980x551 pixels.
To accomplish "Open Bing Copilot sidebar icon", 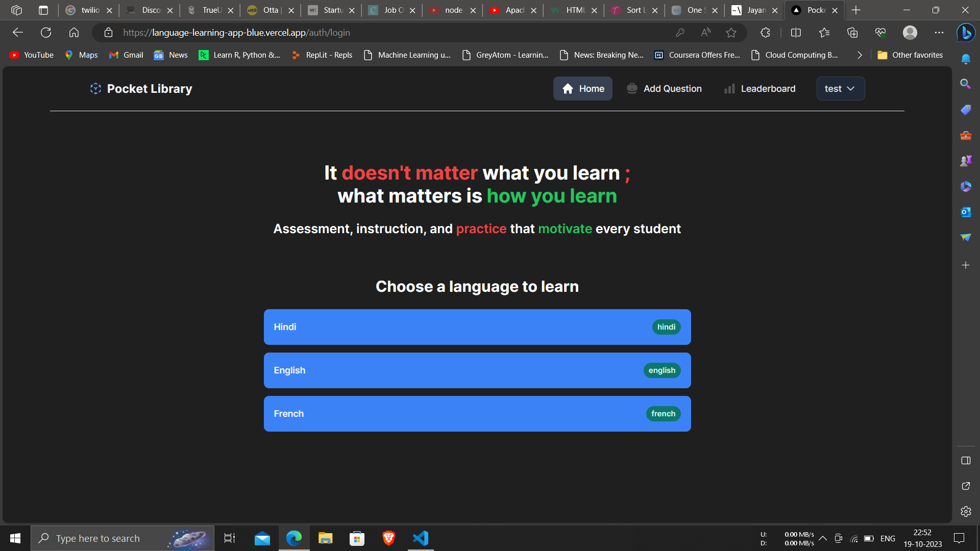I will click(x=965, y=33).
